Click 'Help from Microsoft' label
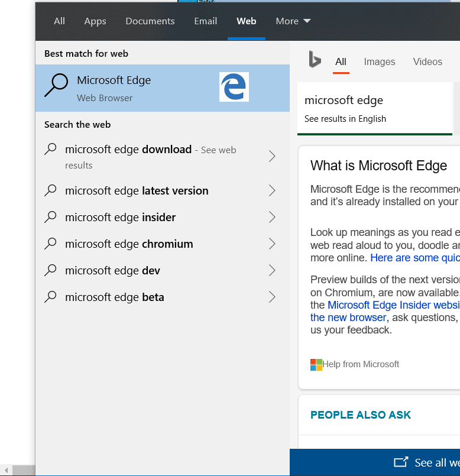This screenshot has width=460, height=476. 361,364
